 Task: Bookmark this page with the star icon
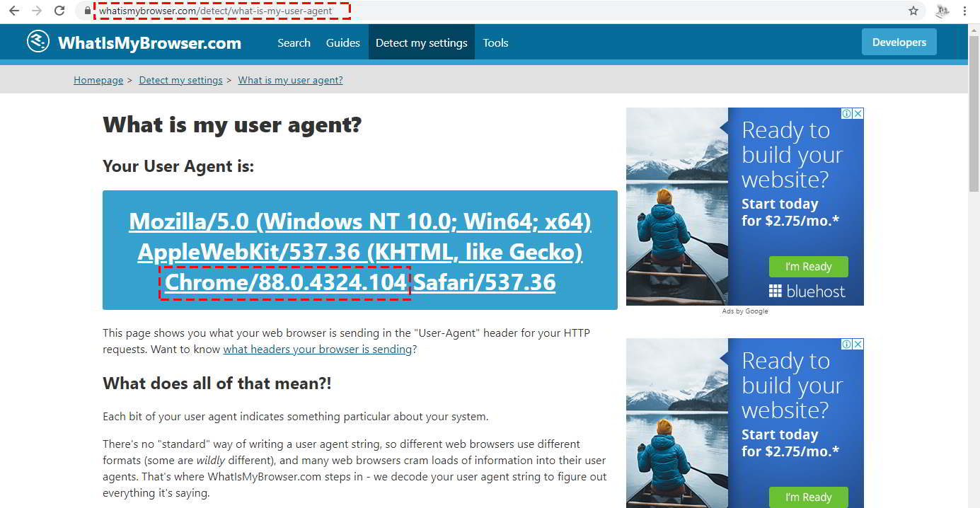(913, 11)
